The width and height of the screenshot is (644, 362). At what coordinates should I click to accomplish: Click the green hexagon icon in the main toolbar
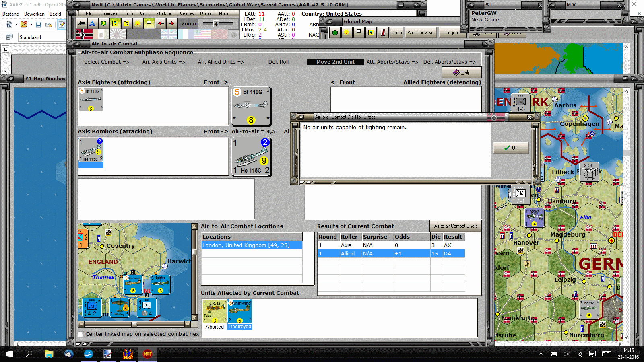104,23
